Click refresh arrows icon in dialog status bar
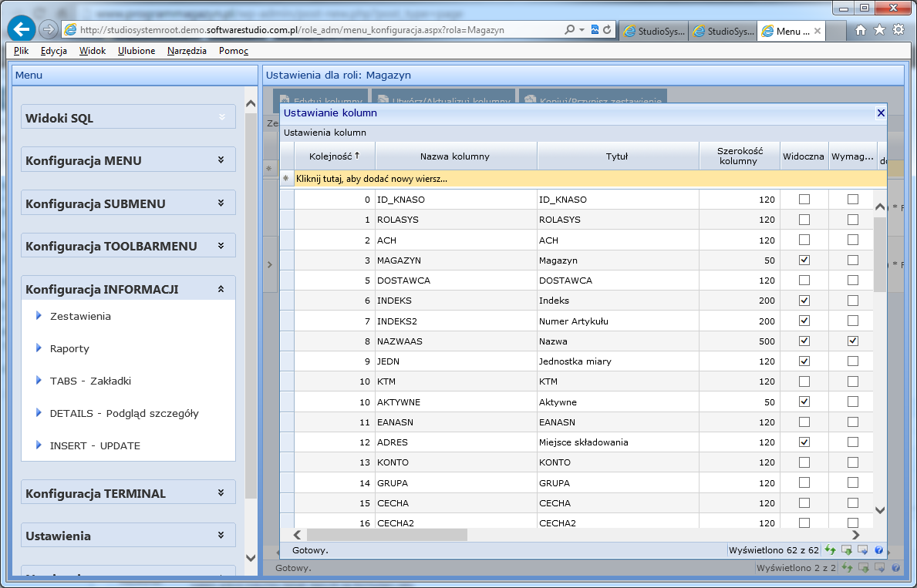 (830, 549)
